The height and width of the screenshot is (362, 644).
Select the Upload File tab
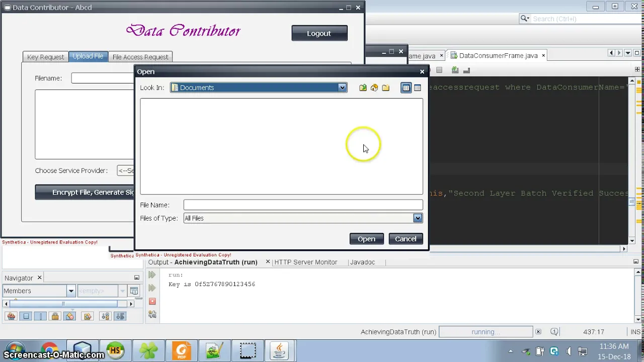[88, 56]
